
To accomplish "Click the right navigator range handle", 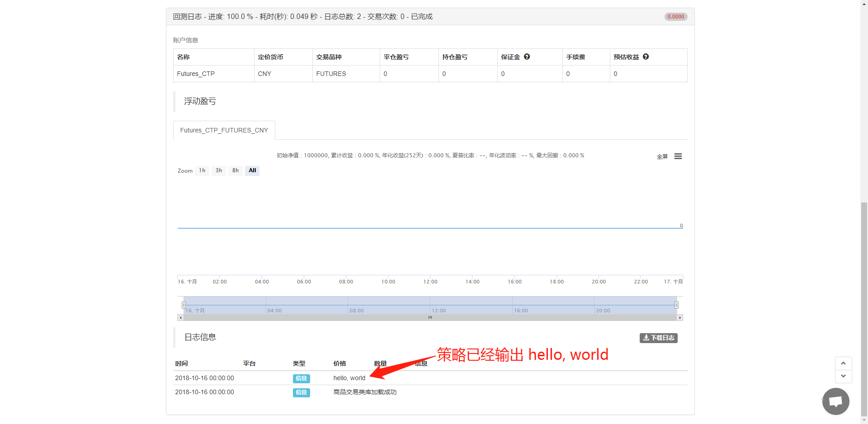I will [x=676, y=305].
